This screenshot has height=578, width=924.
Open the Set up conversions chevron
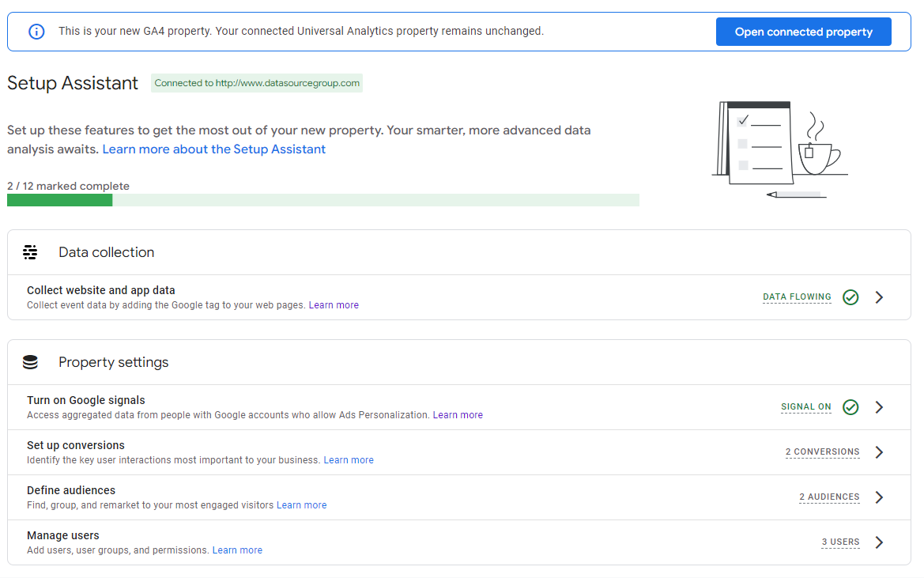point(879,452)
